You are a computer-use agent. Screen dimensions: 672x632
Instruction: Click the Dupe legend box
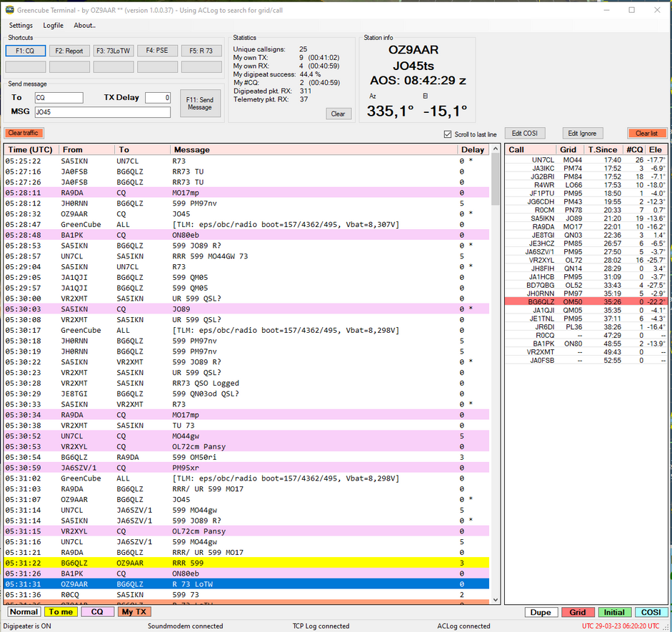[541, 612]
